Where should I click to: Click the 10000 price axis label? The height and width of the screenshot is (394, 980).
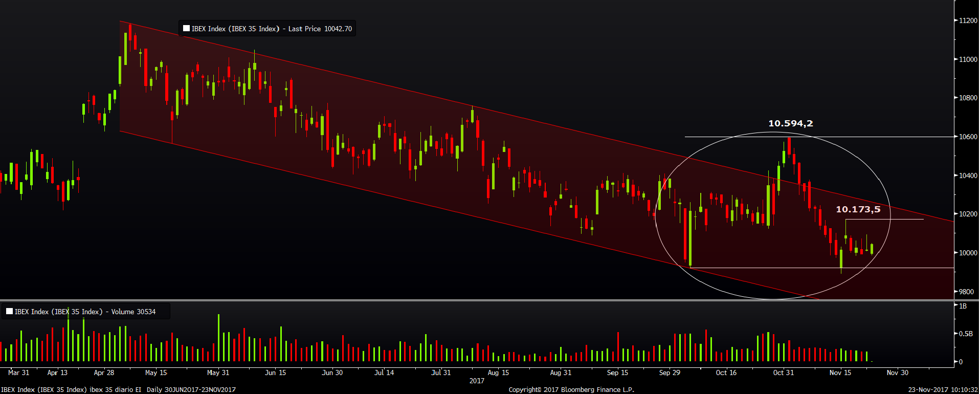click(968, 253)
